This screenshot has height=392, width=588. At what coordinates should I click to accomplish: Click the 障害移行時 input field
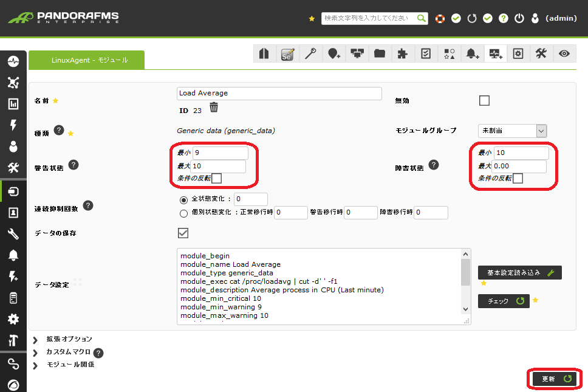(x=431, y=212)
